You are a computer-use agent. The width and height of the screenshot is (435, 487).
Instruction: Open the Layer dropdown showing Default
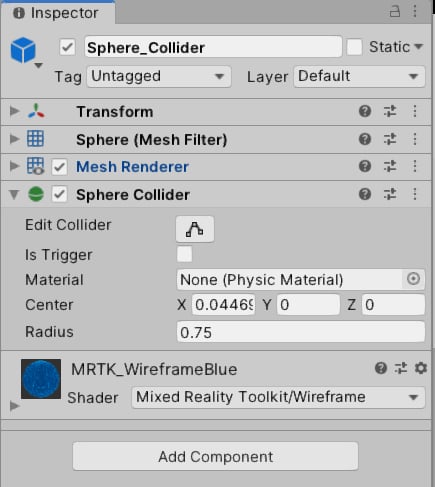359,76
